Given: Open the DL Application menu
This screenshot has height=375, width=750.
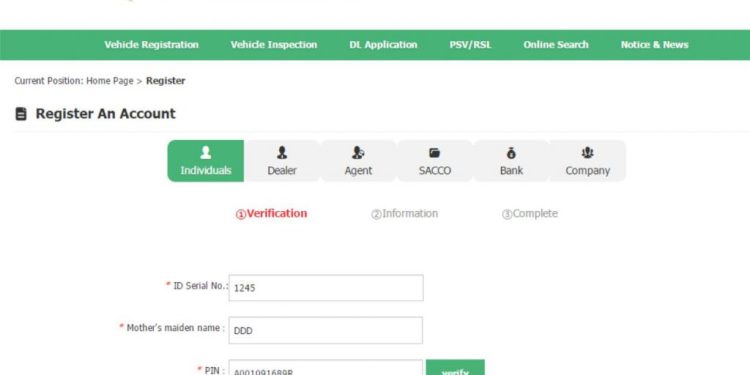Looking at the screenshot, I should [x=383, y=44].
